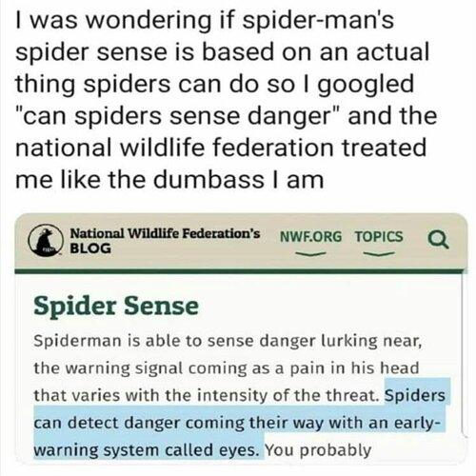Click the line Spiderman is able to sense danger
This screenshot has width=476, height=476.
[x=228, y=341]
